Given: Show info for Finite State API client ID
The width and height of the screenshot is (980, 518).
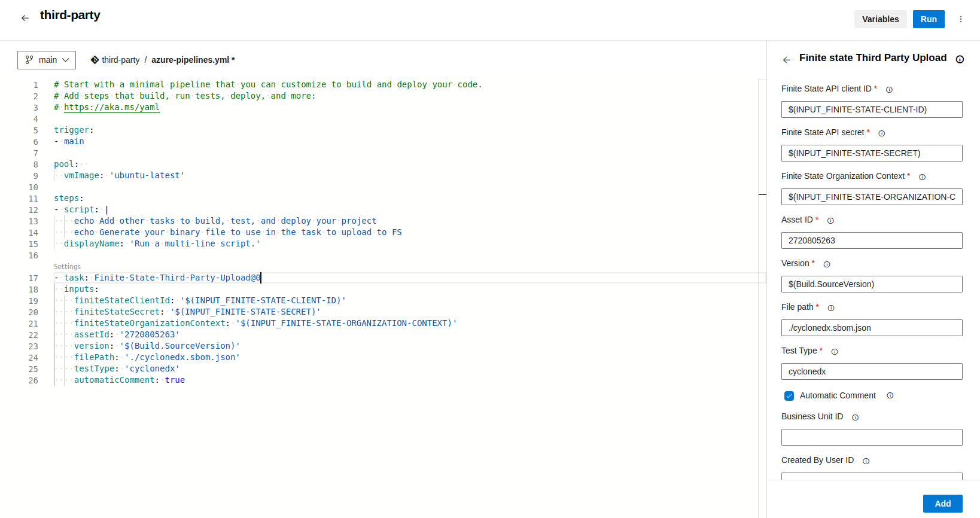Looking at the screenshot, I should pos(889,90).
